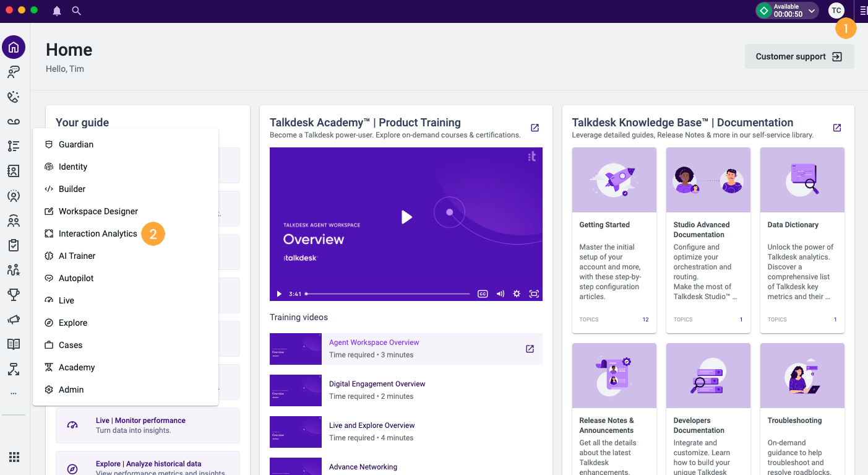Open external link for Agent Workspace Overview
Viewport: 868px width, 475px height.
point(530,349)
